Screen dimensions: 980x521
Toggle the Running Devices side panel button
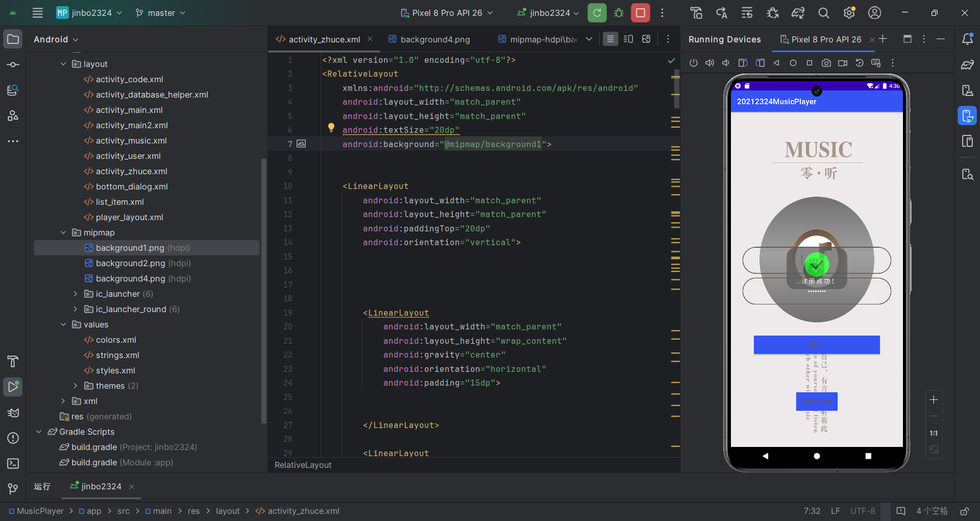click(967, 116)
